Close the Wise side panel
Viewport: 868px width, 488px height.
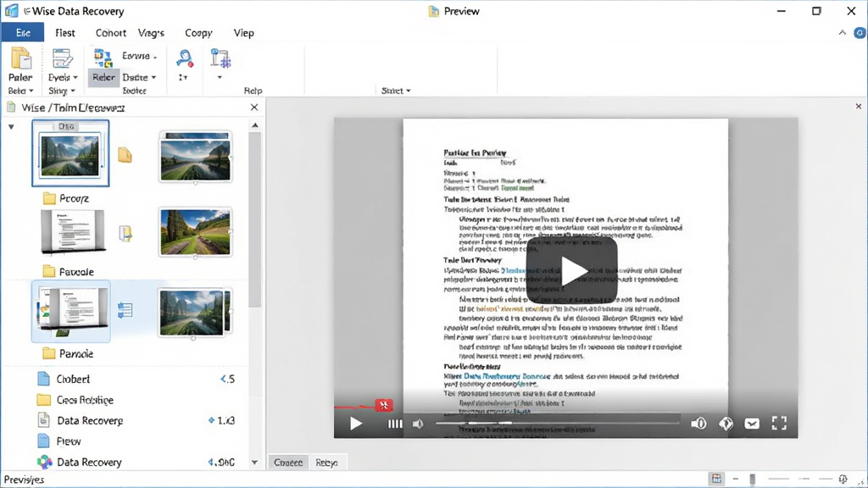[254, 108]
